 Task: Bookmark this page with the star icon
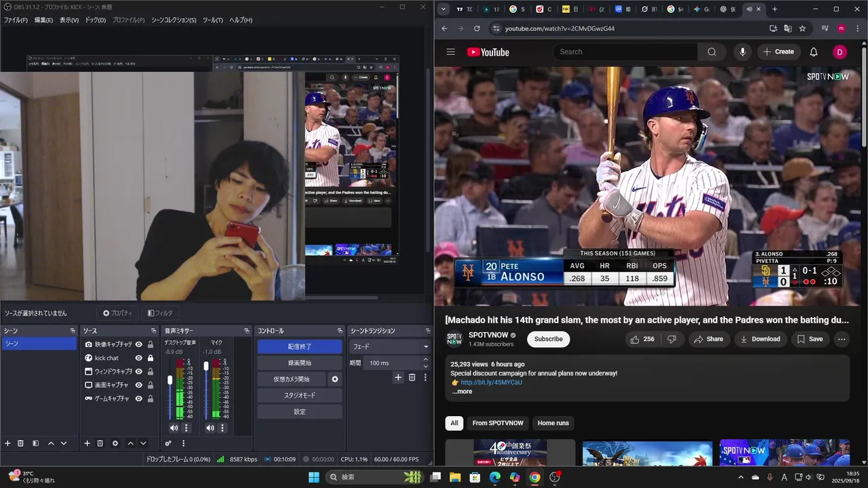(x=802, y=28)
